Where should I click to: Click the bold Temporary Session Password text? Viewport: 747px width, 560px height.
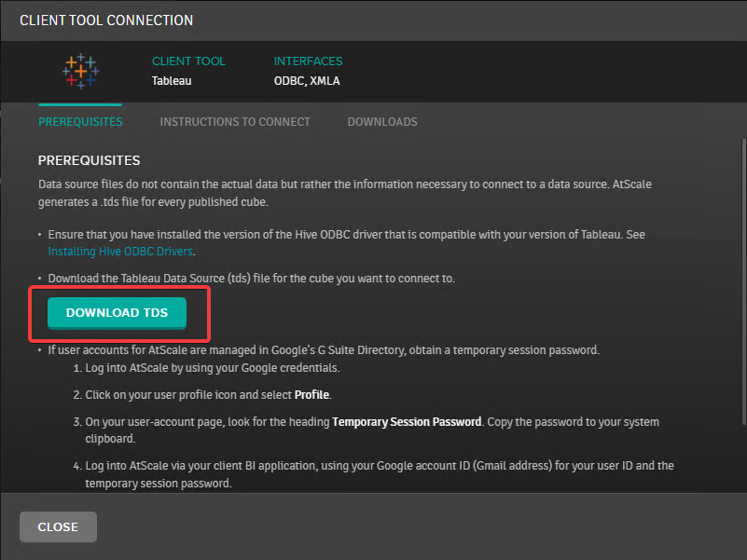tap(407, 422)
